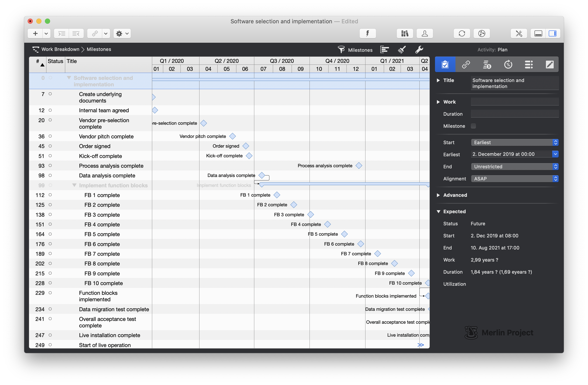
Task: Toggle status circle for Live installation complete
Action: tap(50, 335)
